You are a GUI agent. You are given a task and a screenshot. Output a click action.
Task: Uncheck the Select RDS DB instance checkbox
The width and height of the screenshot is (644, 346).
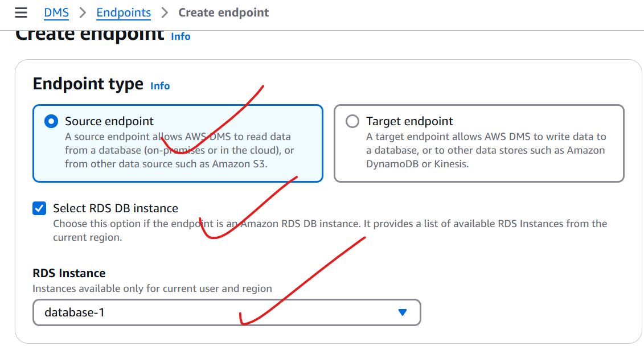click(39, 208)
